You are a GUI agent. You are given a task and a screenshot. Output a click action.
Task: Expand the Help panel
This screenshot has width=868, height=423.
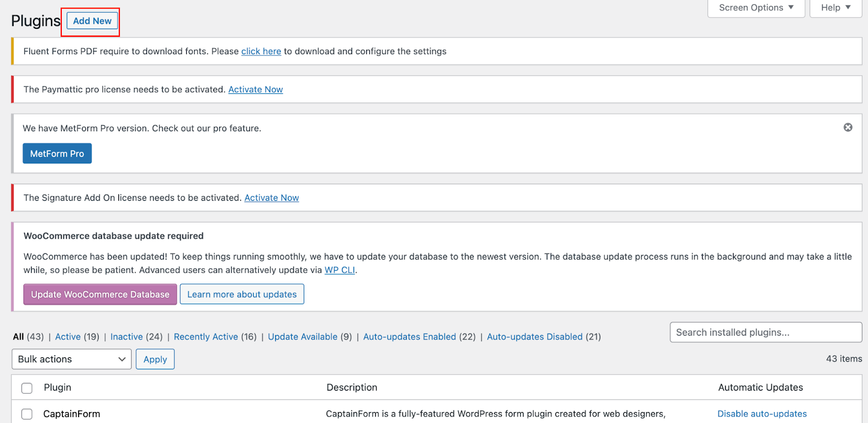835,8
